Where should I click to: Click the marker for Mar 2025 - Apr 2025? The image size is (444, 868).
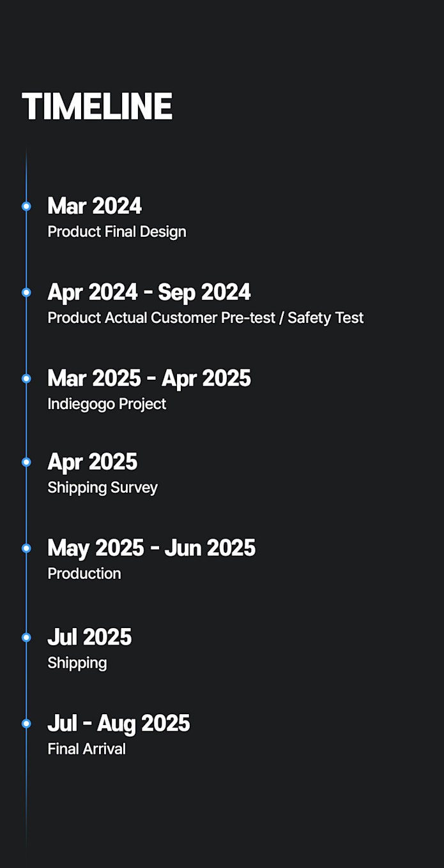click(26, 378)
